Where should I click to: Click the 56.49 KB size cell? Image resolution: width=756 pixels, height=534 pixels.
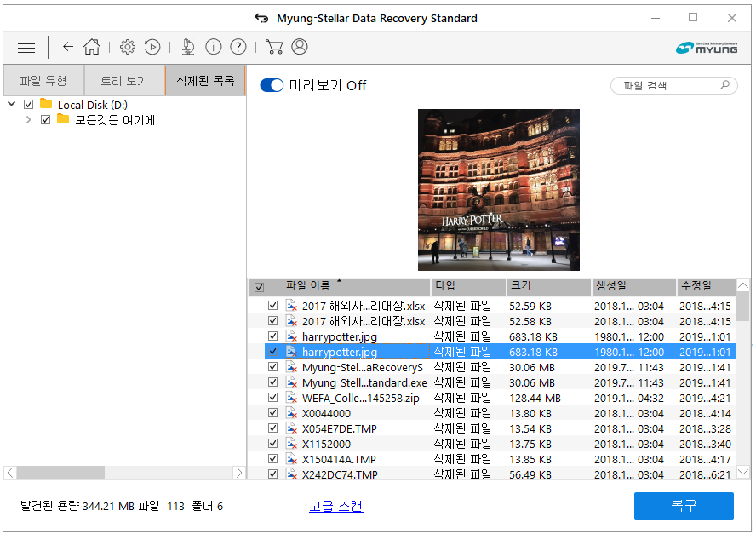530,474
